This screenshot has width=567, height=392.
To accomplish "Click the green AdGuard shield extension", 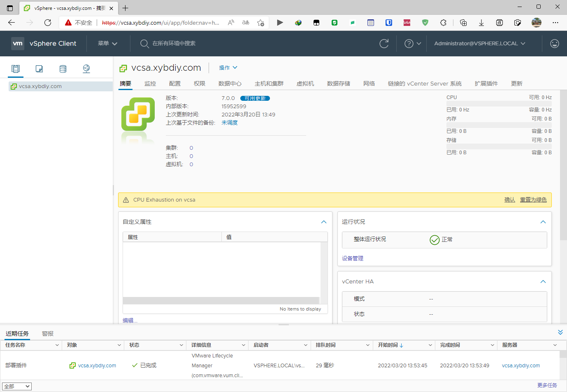I will point(425,23).
